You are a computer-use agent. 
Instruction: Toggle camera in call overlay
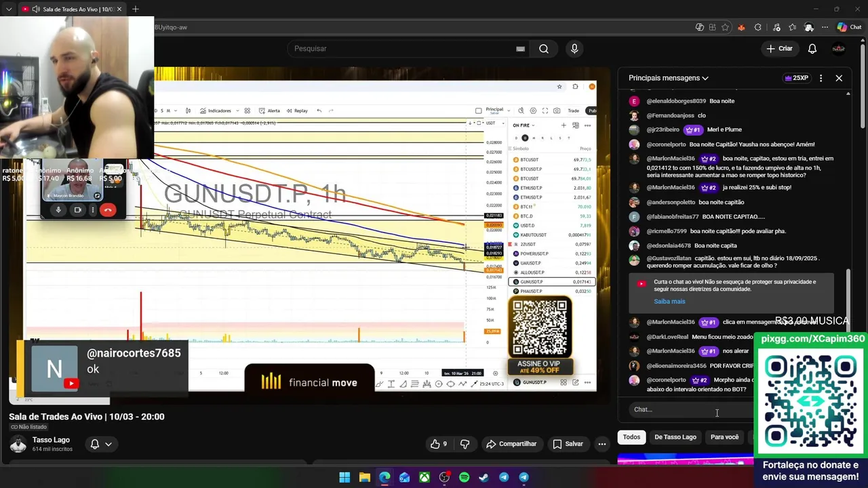77,210
